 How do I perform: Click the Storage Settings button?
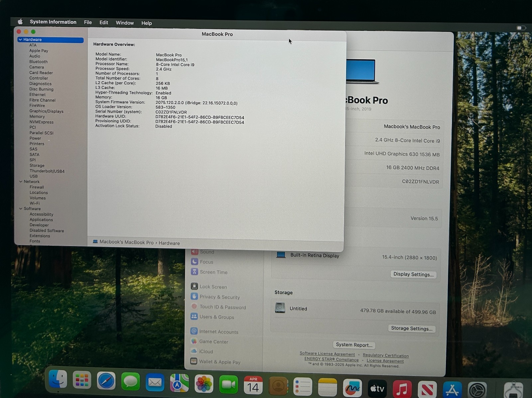412,329
